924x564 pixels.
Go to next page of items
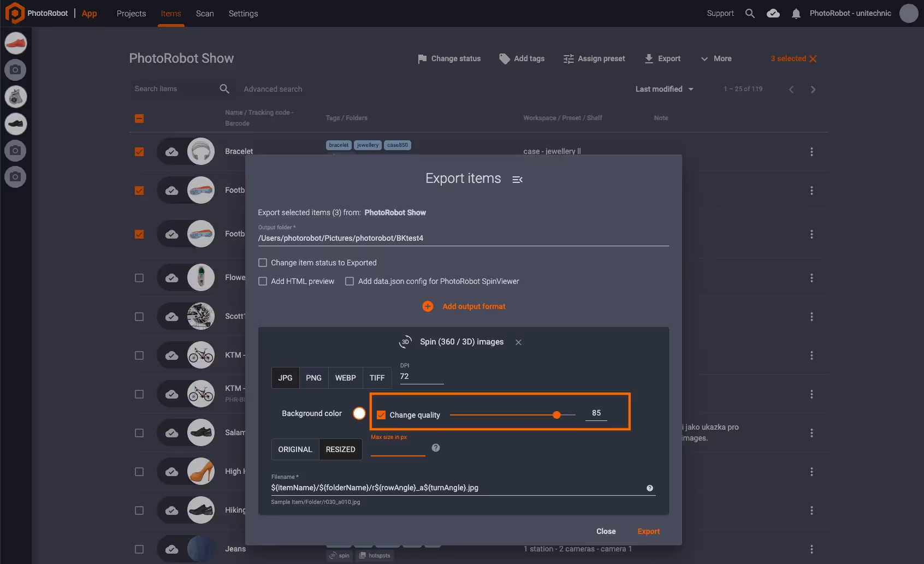point(813,89)
